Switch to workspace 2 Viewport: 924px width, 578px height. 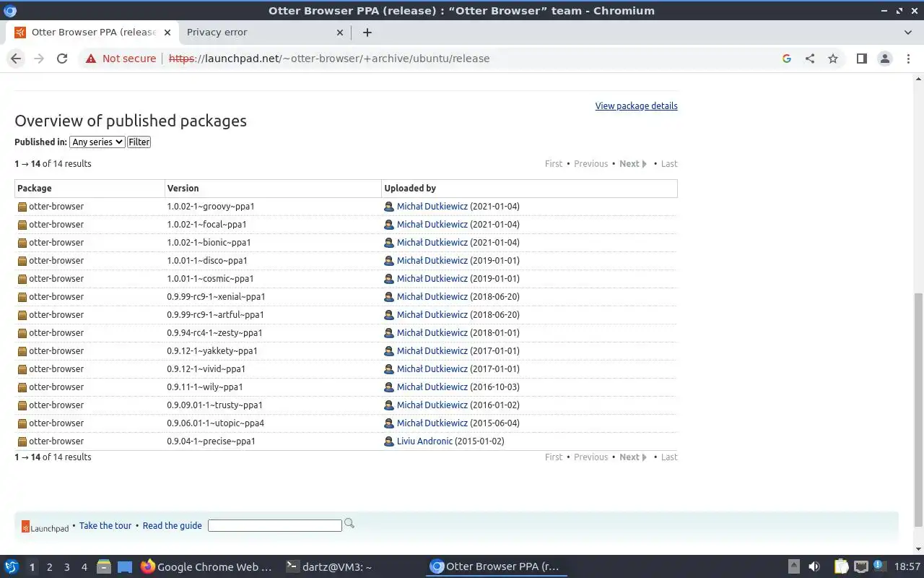tap(49, 567)
